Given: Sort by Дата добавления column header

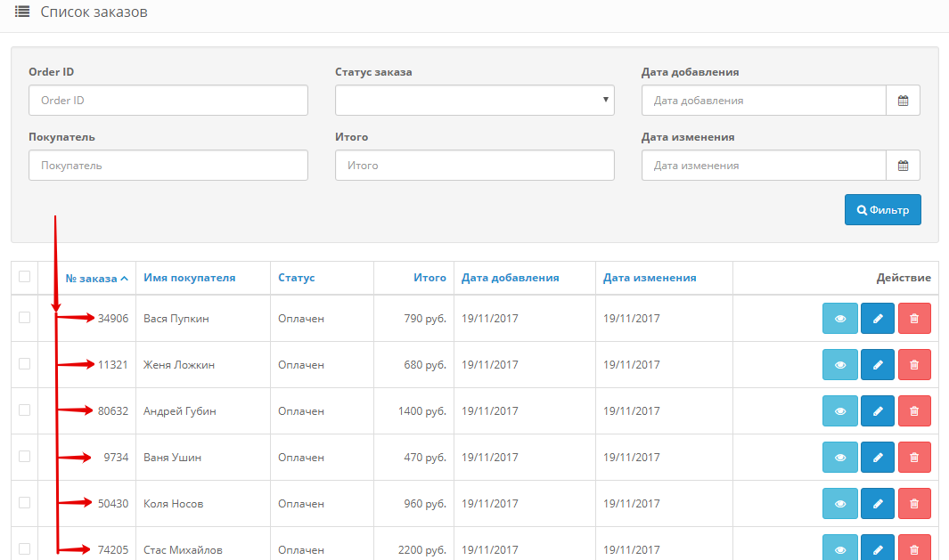Looking at the screenshot, I should tap(510, 278).
